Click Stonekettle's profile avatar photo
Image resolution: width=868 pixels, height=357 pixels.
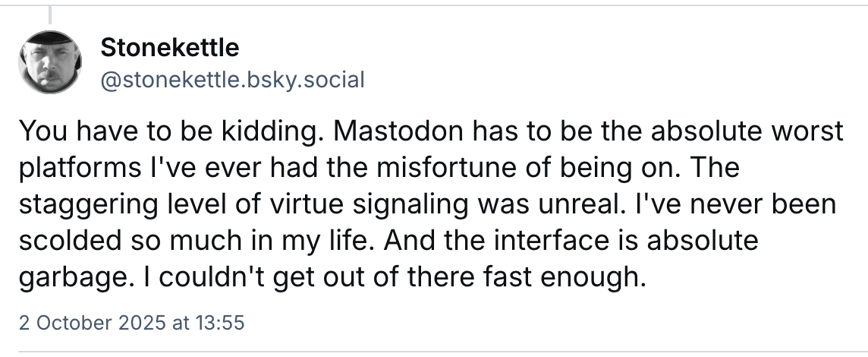click(x=49, y=62)
